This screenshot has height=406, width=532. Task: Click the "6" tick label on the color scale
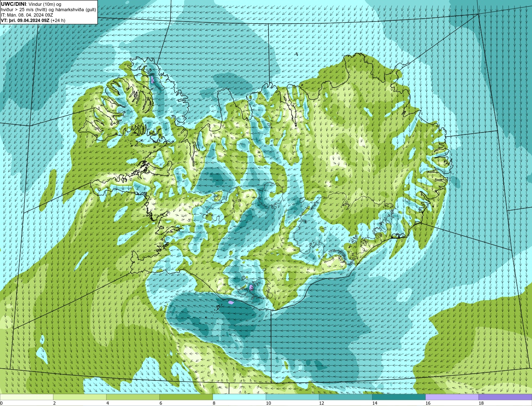(x=161, y=403)
